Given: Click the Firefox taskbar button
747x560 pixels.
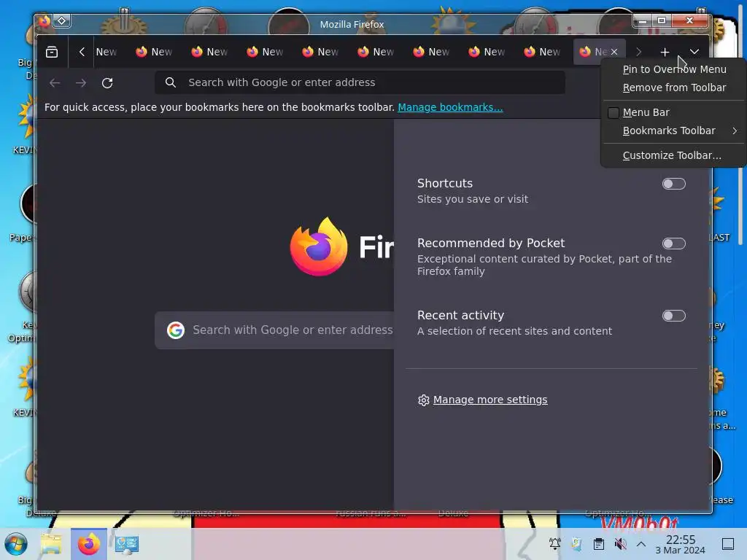Looking at the screenshot, I should click(89, 544).
